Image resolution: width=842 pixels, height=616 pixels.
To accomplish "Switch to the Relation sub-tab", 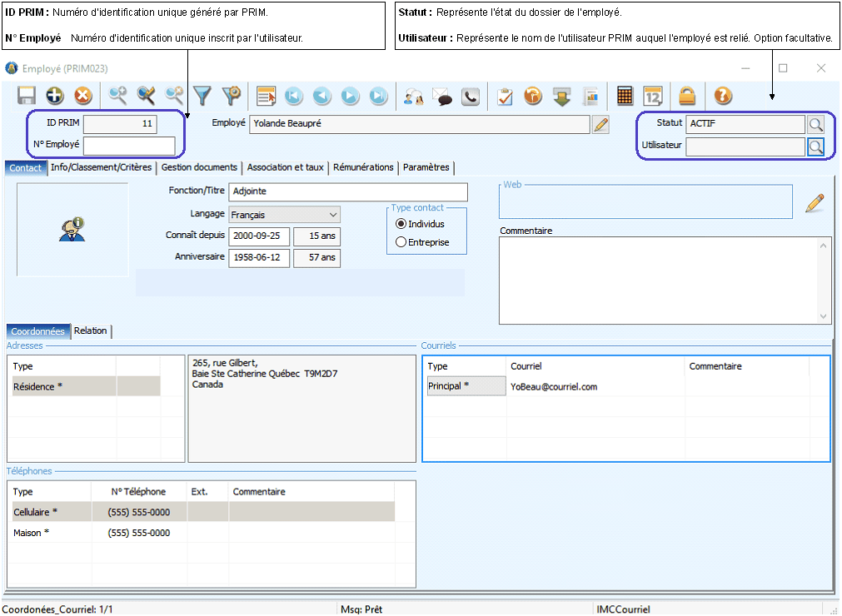I will pyautogui.click(x=91, y=331).
